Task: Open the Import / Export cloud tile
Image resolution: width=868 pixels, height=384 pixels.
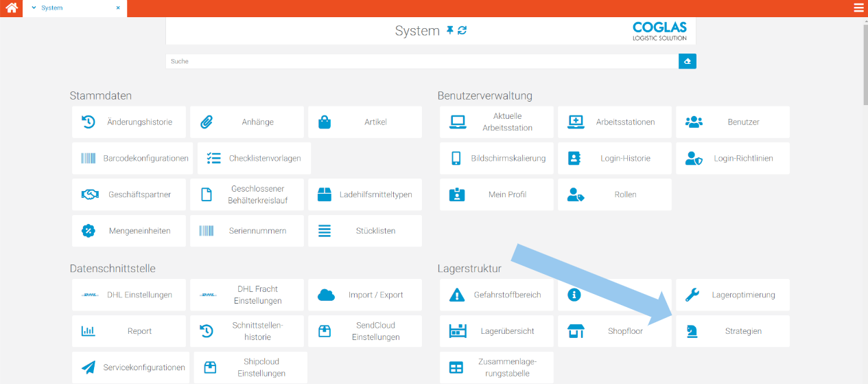Action: coord(364,295)
